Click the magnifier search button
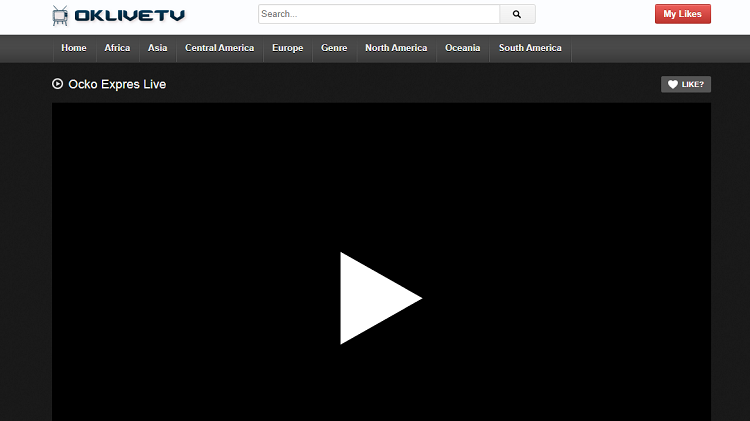The width and height of the screenshot is (750, 421). (517, 14)
